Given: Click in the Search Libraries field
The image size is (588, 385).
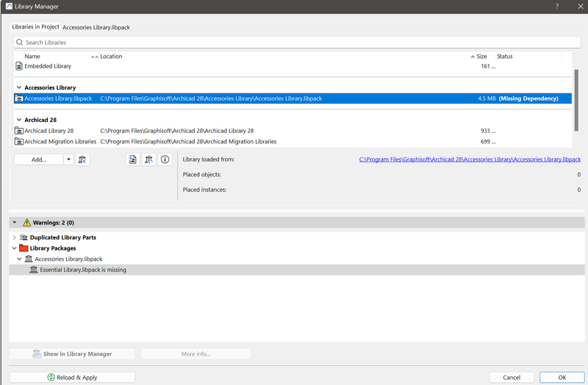Looking at the screenshot, I should (297, 43).
